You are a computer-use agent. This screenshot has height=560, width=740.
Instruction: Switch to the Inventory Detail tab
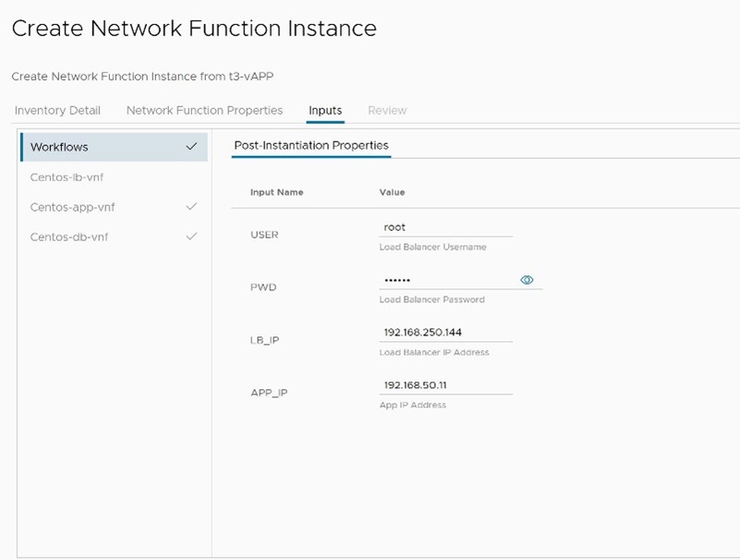57,110
